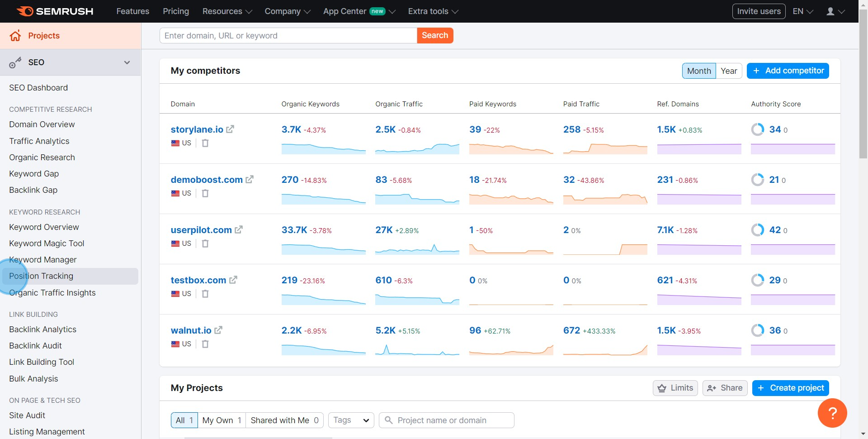
Task: Switch competitors view to Year
Action: [729, 71]
